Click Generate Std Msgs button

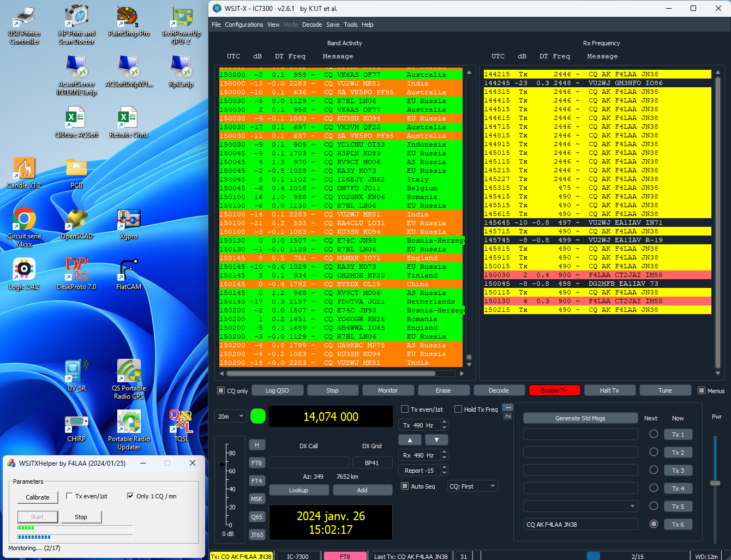point(580,418)
